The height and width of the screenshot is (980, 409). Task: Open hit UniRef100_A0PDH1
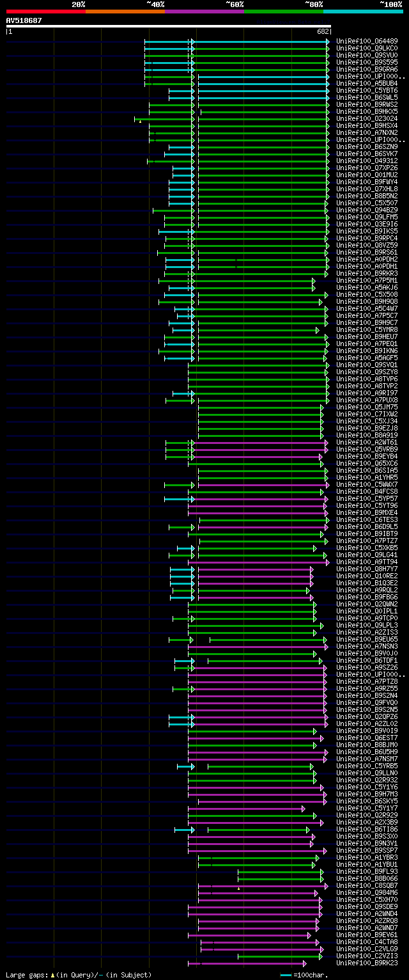[367, 266]
